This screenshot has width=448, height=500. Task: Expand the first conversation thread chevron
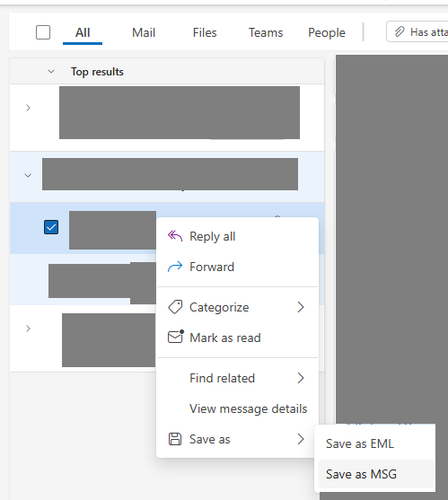28,108
